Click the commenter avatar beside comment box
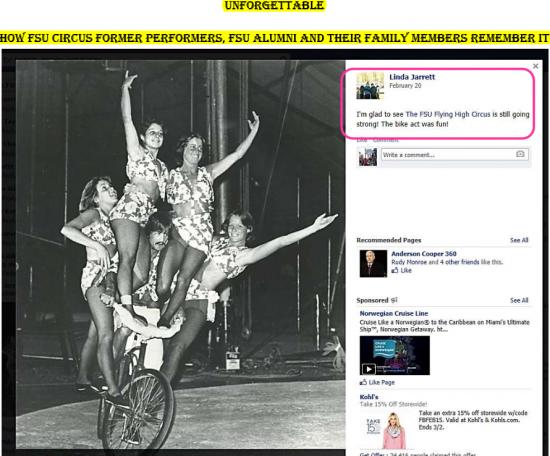The height and width of the screenshot is (456, 550). 368,156
